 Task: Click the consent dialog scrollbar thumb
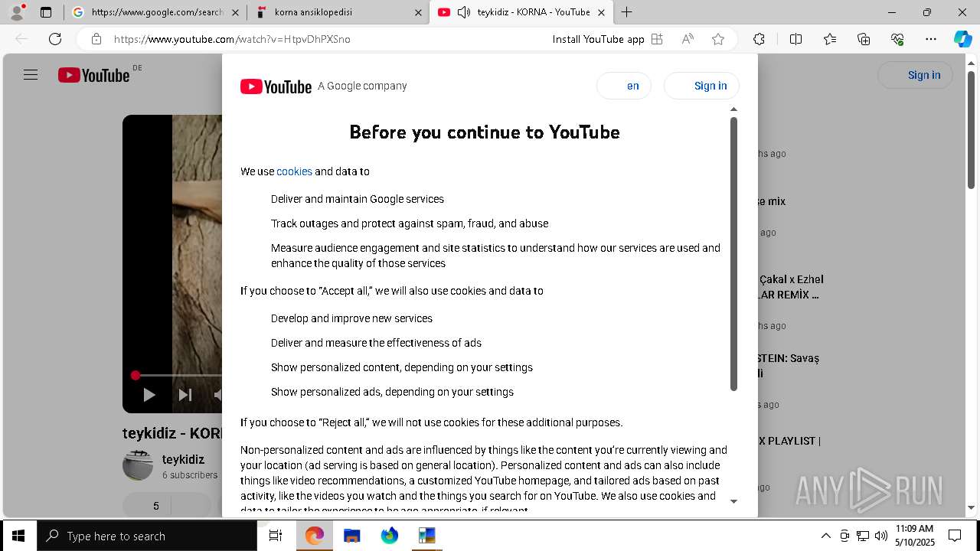click(x=733, y=254)
